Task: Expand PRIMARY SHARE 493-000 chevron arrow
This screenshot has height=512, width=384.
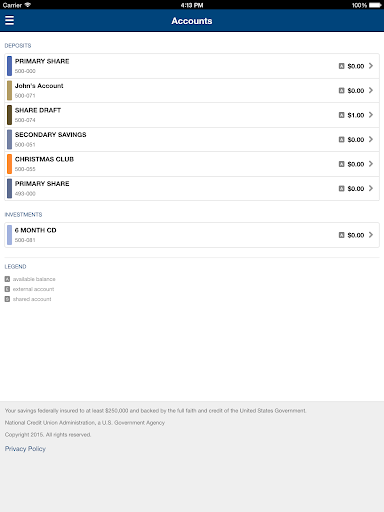Action: pyautogui.click(x=371, y=188)
